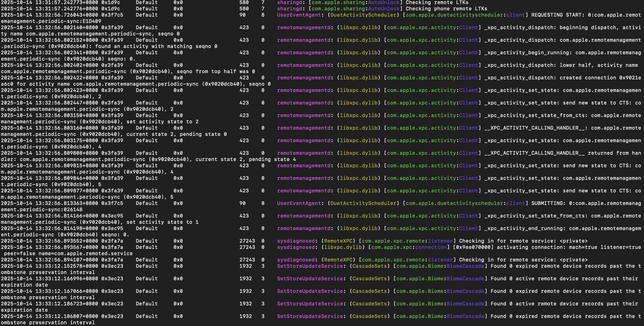Viewport: 644px width, 326px height.
Task: Click the blue 'connection' category in sysdiagnosed line
Action: [431, 247]
